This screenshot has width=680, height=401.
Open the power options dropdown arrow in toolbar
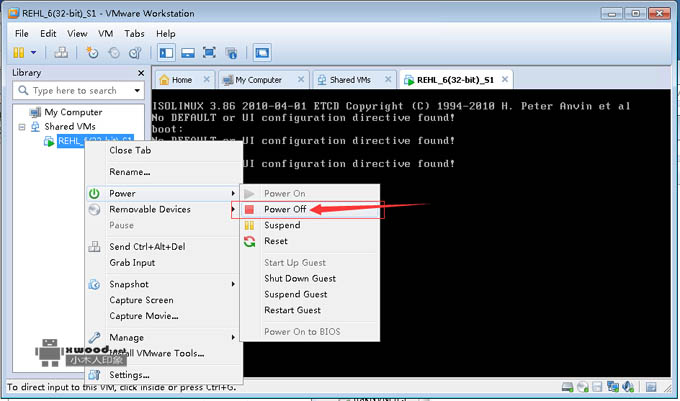(33, 53)
